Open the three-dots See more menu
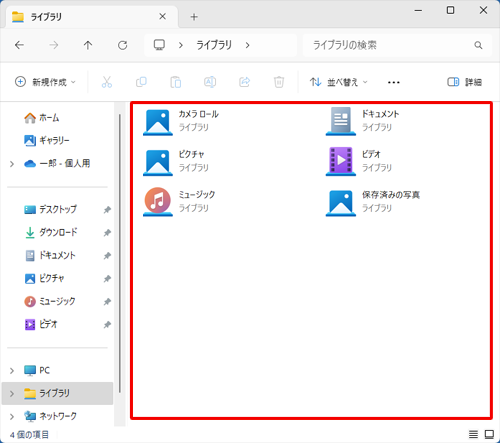 (x=394, y=82)
